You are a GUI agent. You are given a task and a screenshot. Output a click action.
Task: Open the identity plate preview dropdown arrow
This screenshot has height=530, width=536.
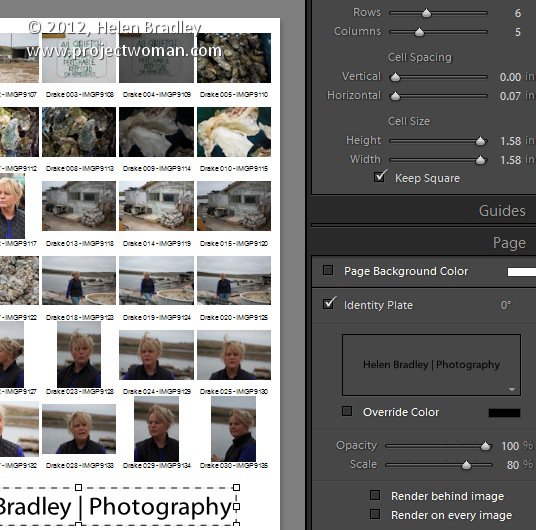[512, 389]
